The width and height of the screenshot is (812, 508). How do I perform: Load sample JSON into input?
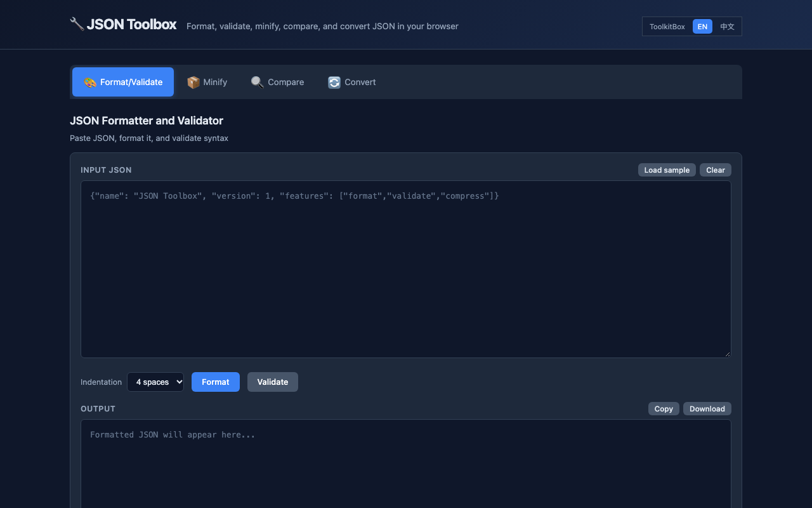[x=667, y=170]
